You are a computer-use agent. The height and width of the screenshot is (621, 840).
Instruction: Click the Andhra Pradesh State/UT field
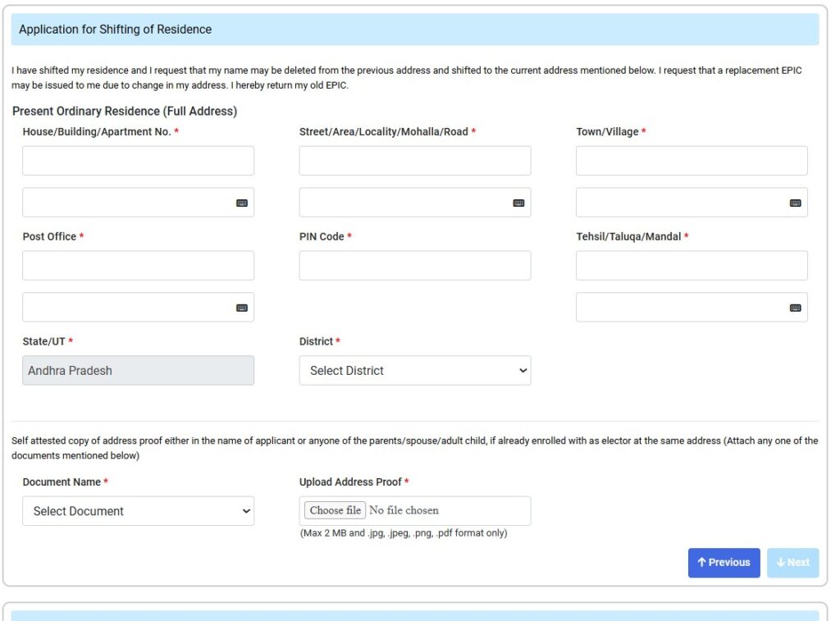[x=138, y=370]
